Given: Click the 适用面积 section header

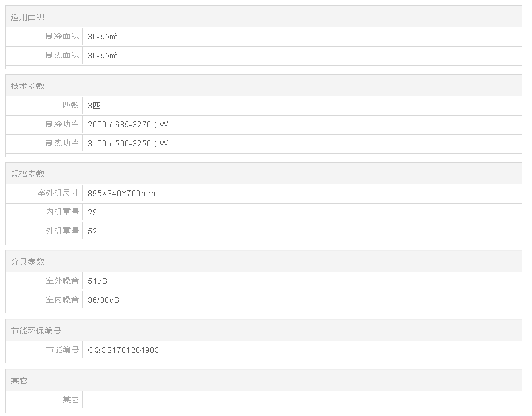Looking at the screenshot, I should point(28,17).
